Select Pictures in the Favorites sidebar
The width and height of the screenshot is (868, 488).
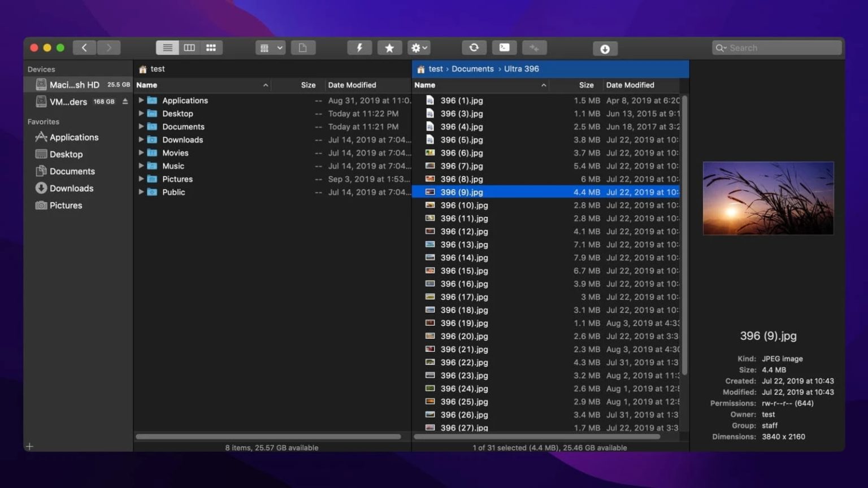[x=66, y=205]
